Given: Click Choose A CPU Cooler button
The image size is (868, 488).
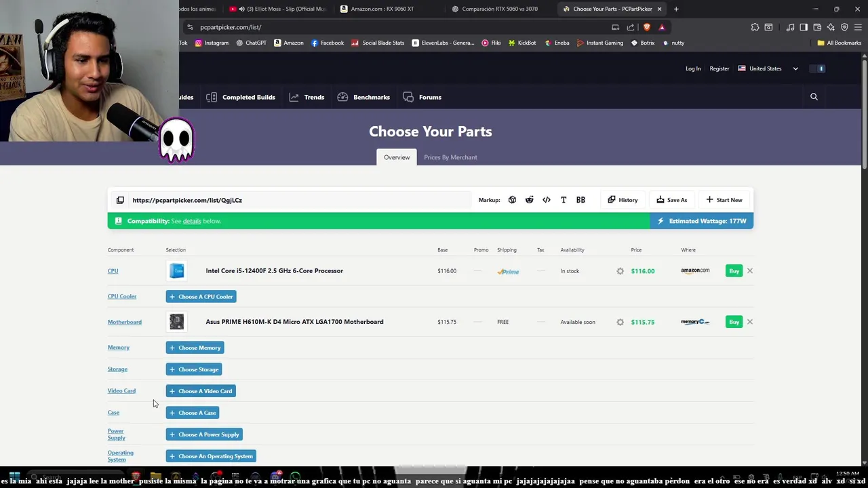Looking at the screenshot, I should (x=201, y=297).
